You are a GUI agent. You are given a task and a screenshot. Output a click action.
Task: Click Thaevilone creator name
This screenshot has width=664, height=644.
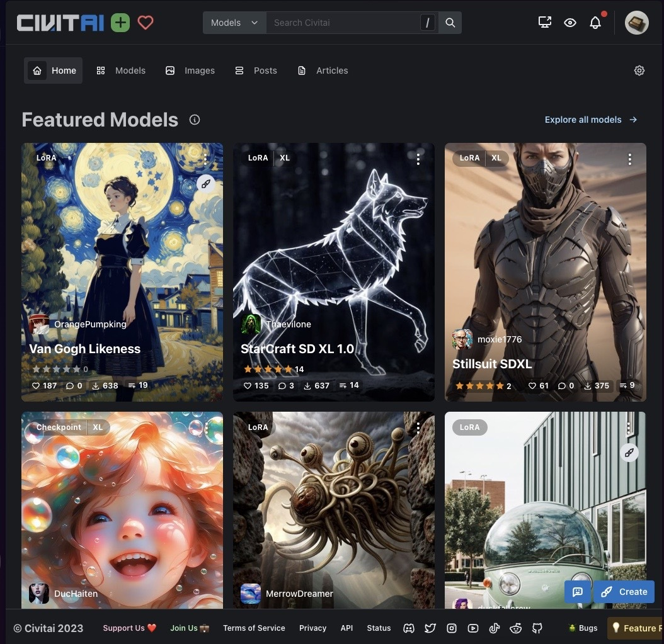click(289, 324)
